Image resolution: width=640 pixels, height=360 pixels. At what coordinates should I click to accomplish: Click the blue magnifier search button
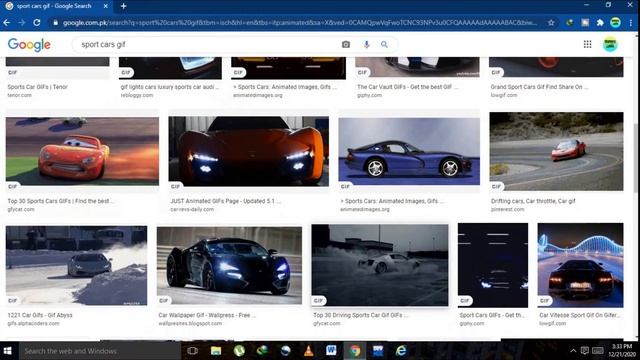384,44
